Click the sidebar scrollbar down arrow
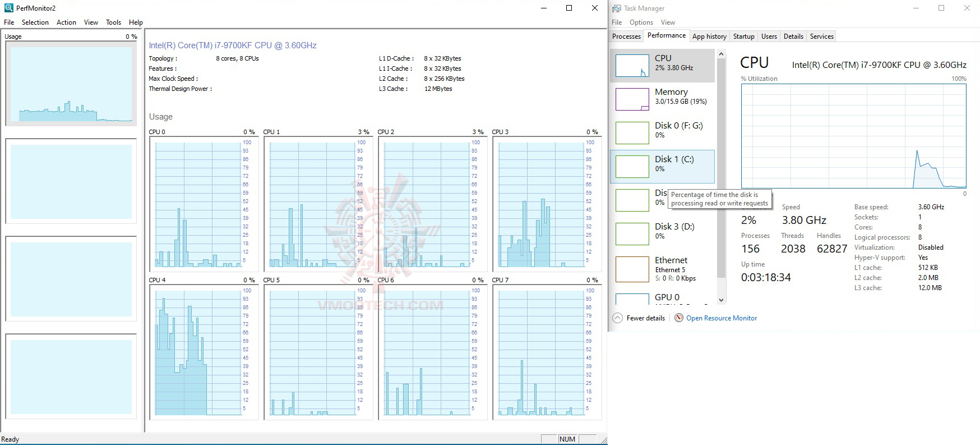 722,300
